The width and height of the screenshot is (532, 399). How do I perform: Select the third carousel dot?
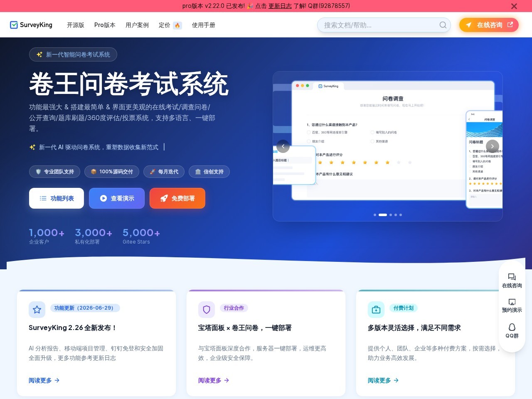click(391, 215)
